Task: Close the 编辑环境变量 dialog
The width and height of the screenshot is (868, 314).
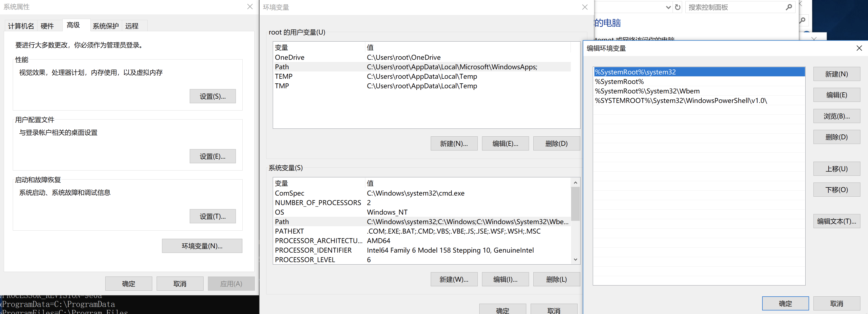Action: pos(859,48)
